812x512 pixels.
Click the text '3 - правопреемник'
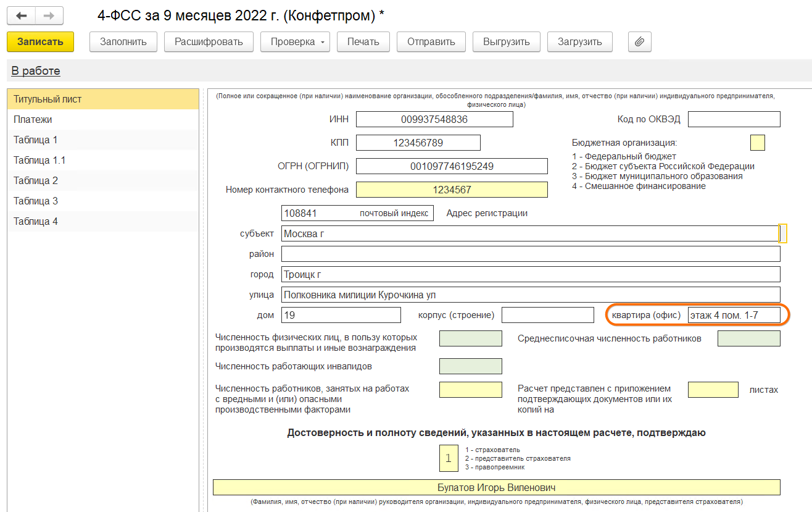coord(496,467)
